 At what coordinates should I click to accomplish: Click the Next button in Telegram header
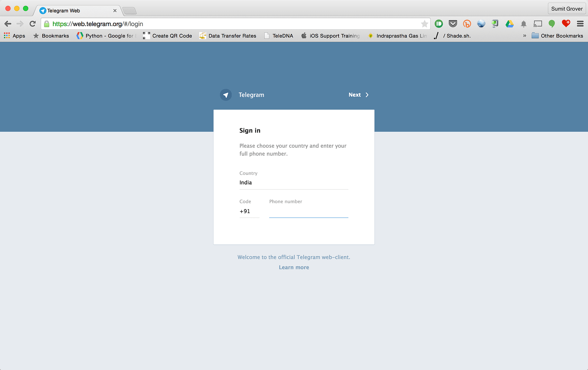click(x=359, y=95)
